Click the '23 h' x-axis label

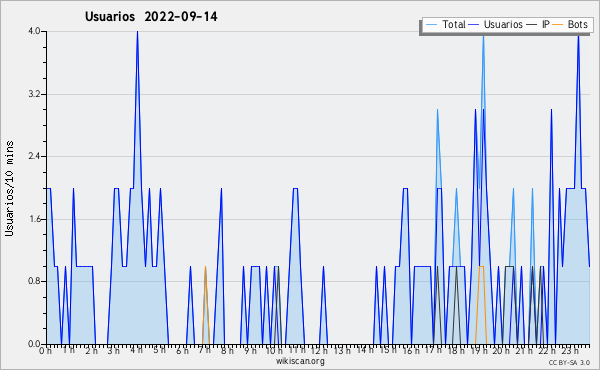click(x=570, y=350)
